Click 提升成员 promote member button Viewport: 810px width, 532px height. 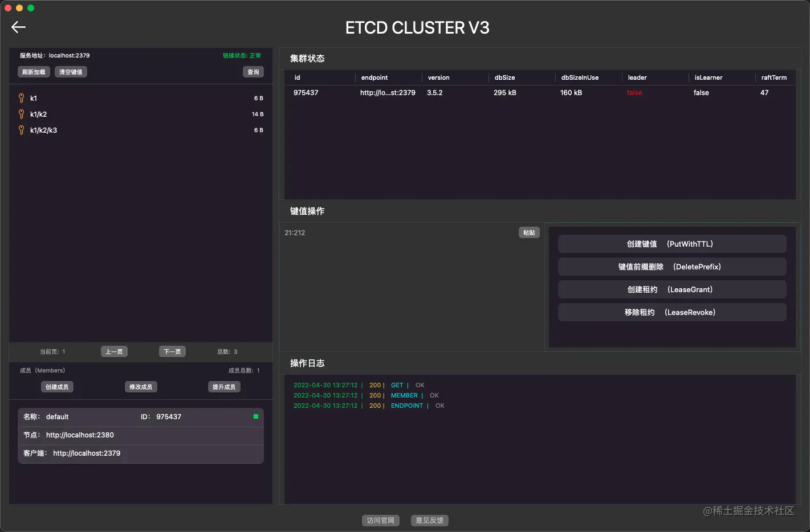pyautogui.click(x=224, y=387)
